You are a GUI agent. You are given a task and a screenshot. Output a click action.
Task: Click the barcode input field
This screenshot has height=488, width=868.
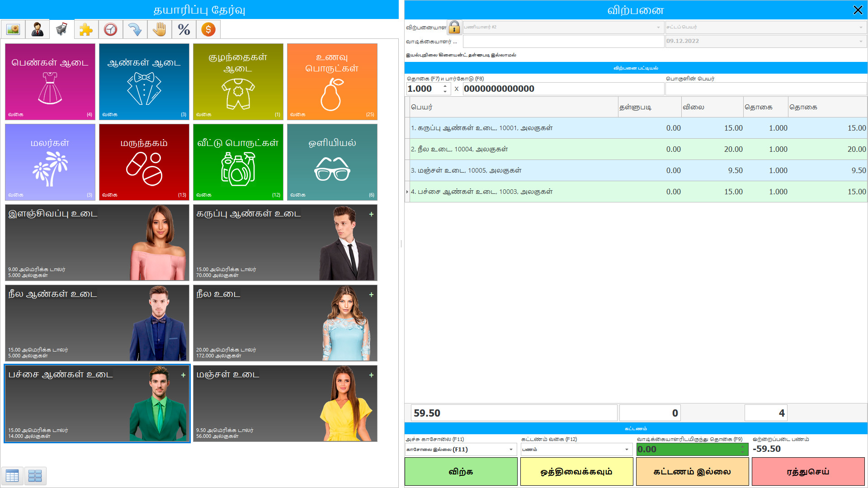[x=562, y=89]
